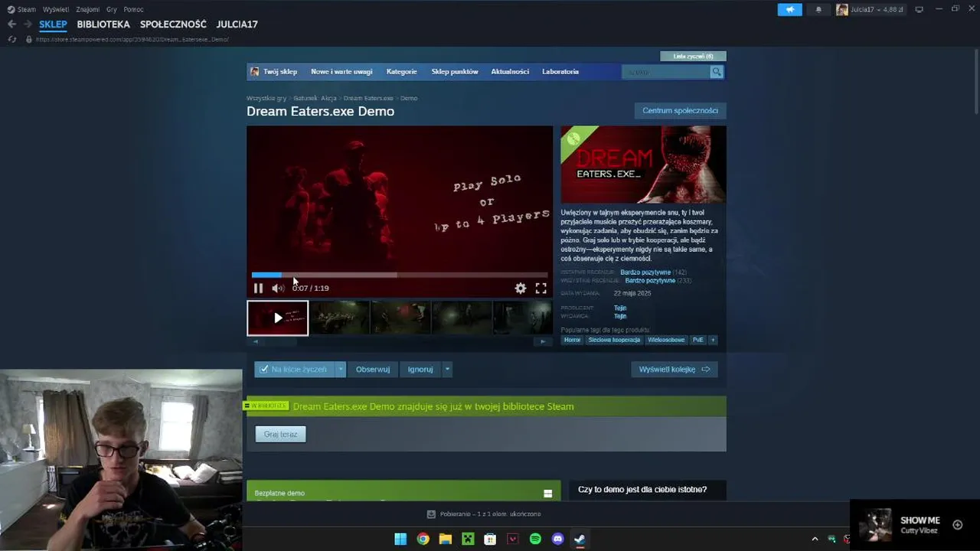Open the Kategorie store menu
This screenshot has width=980, height=551.
coord(402,72)
